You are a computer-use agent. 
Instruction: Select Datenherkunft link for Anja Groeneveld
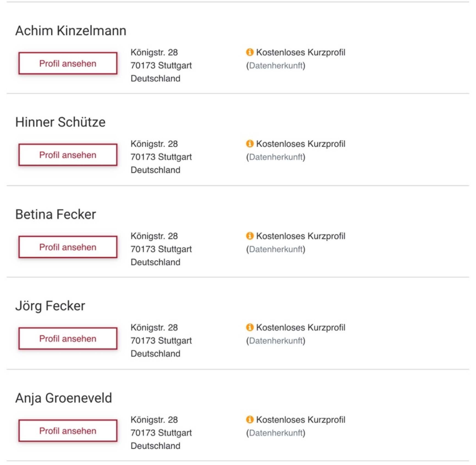(276, 433)
